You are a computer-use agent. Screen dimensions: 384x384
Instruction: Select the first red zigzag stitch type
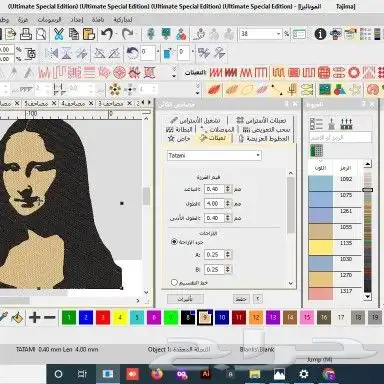(215, 72)
